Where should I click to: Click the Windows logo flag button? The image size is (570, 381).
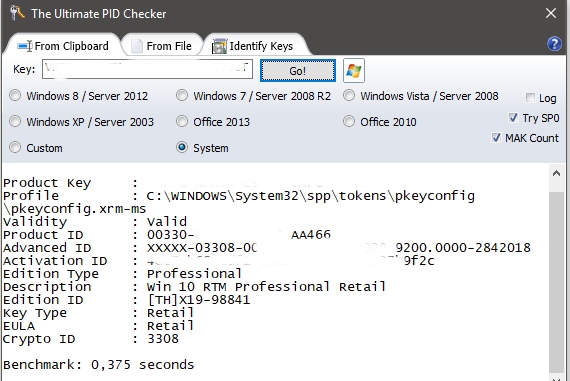click(x=354, y=70)
